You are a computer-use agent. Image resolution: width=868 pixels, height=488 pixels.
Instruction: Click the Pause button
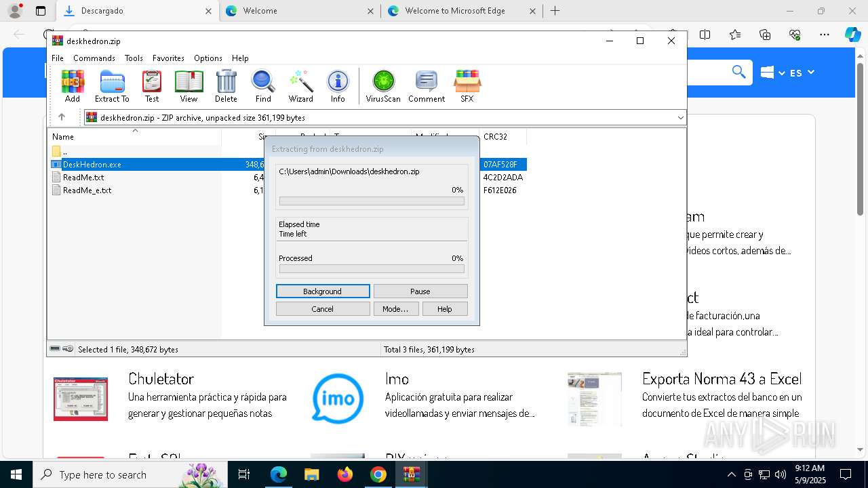pyautogui.click(x=420, y=291)
